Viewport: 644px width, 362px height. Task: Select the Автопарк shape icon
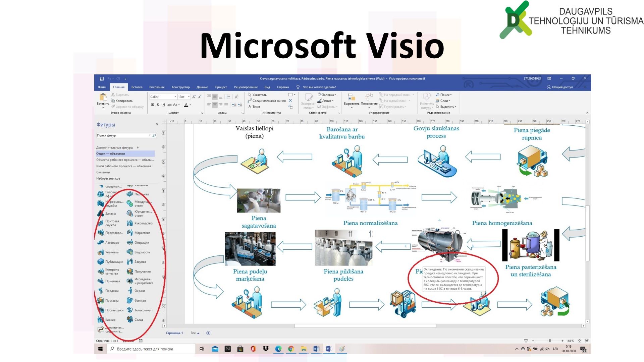point(101,242)
